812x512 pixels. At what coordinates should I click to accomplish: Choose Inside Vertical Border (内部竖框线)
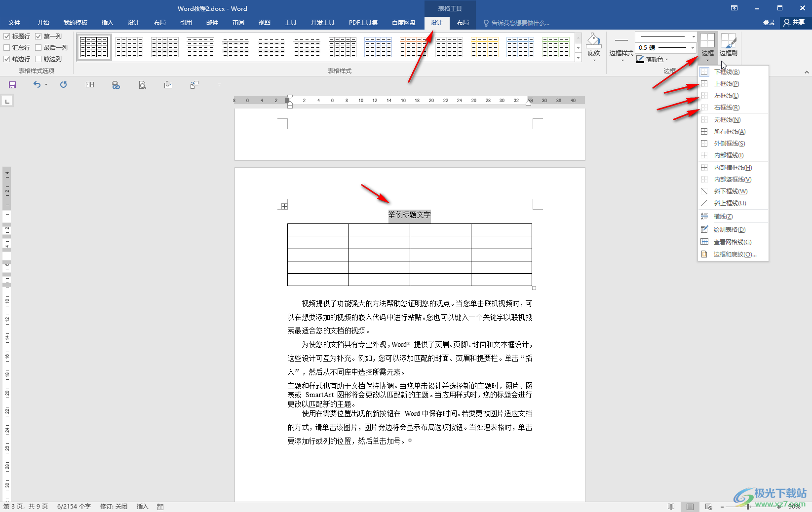(x=733, y=180)
